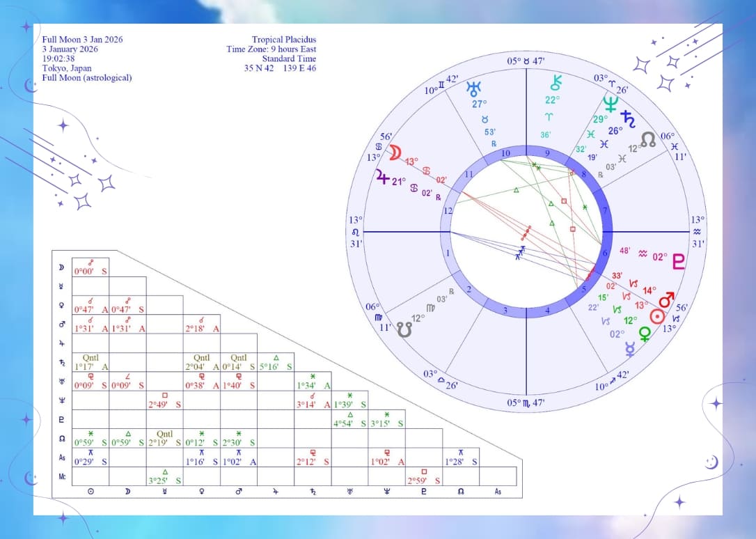Screen dimensions: 756x539
Task: Click the Uranus glyph in the chart wheel
Action: [475, 88]
